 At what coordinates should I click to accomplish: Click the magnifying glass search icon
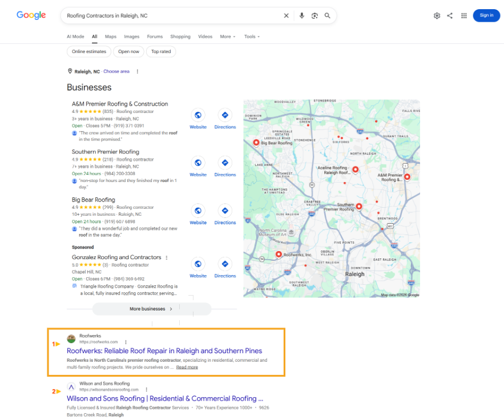[x=327, y=15]
